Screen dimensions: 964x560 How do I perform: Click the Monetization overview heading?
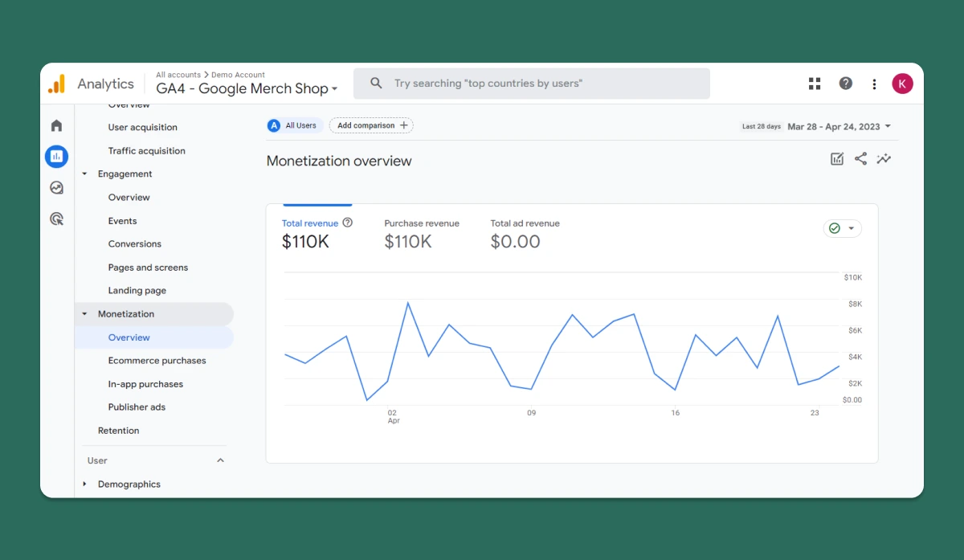(x=339, y=161)
